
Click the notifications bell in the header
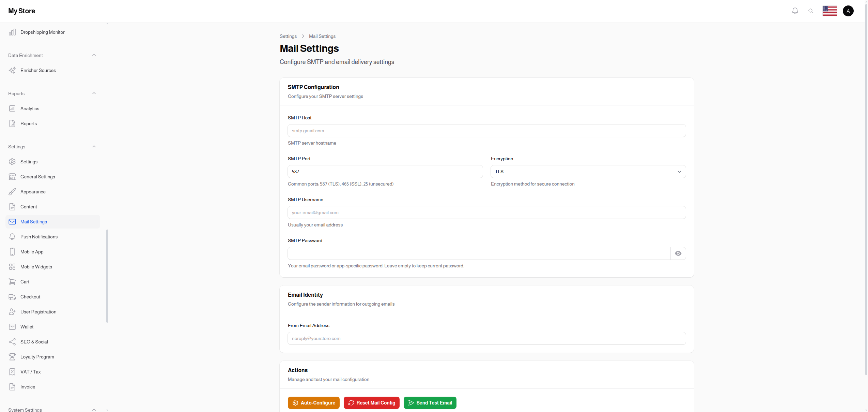(795, 11)
